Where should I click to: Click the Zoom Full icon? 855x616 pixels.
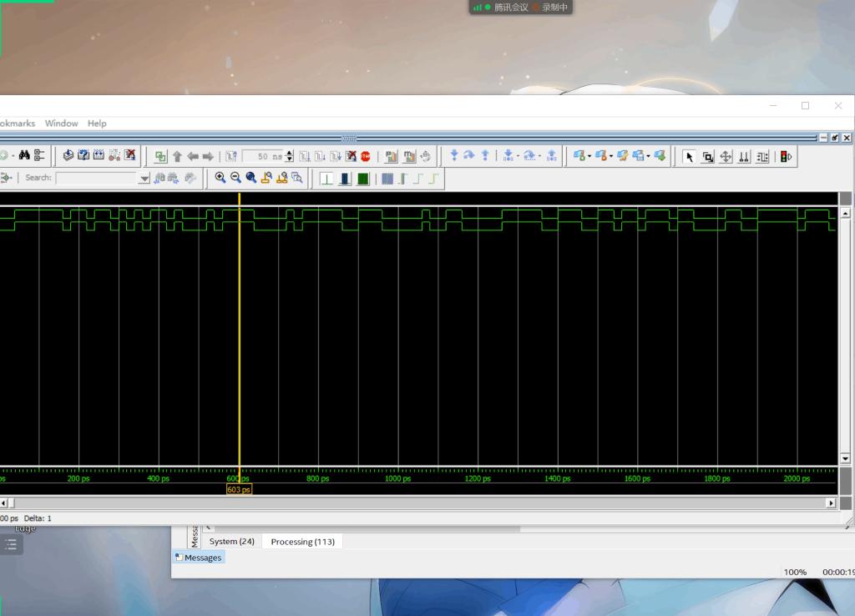pos(251,178)
